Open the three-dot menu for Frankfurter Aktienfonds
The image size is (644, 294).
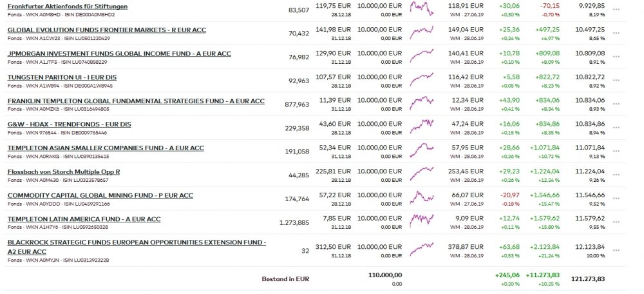coord(616,10)
